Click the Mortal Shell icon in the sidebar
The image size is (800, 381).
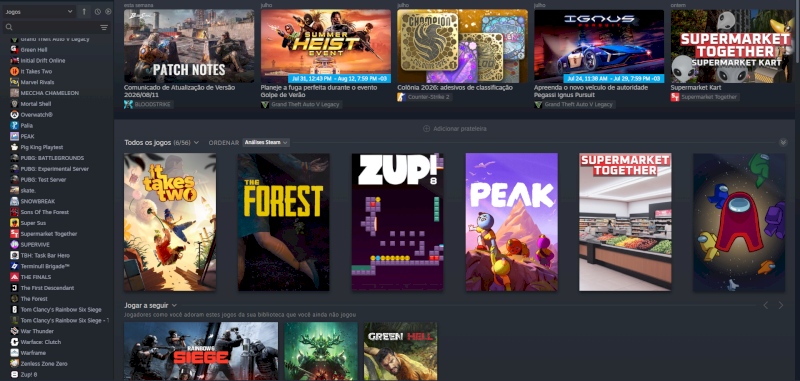[x=14, y=104]
